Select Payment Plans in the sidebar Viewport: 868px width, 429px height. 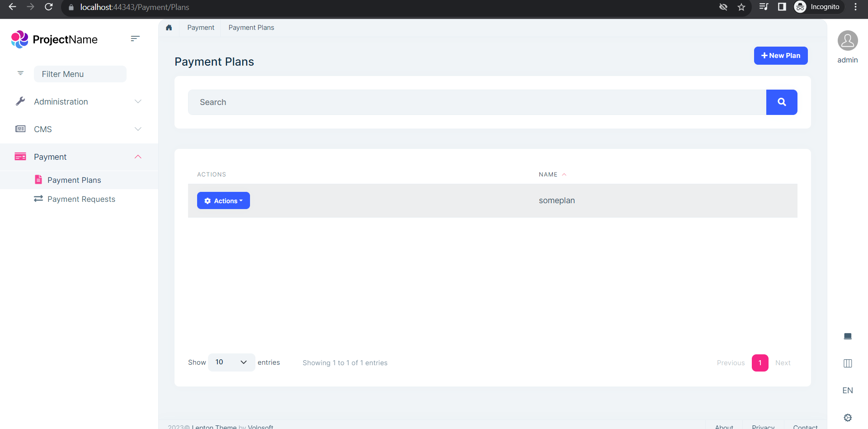point(74,180)
